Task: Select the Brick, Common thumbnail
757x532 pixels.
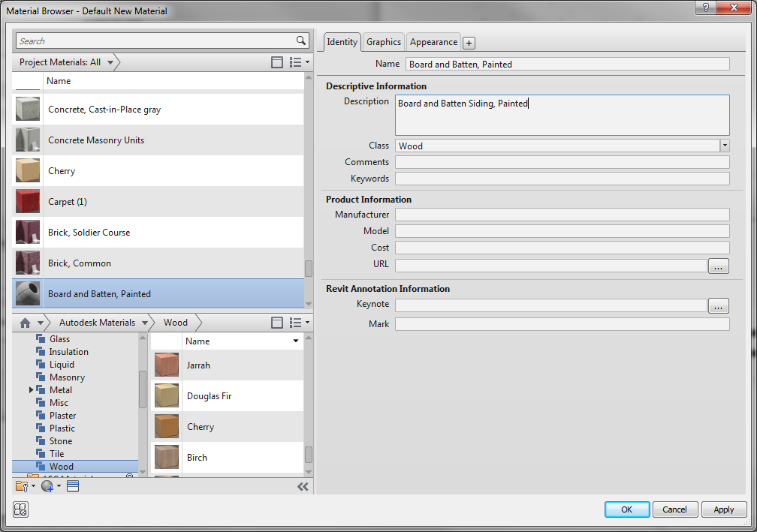Action: click(28, 263)
